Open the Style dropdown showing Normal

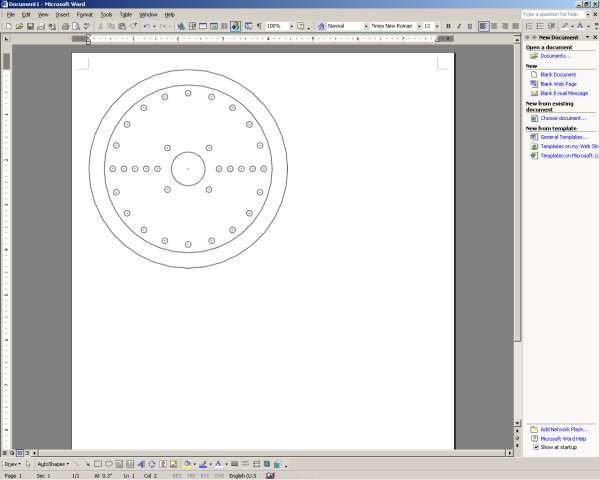[x=366, y=26]
